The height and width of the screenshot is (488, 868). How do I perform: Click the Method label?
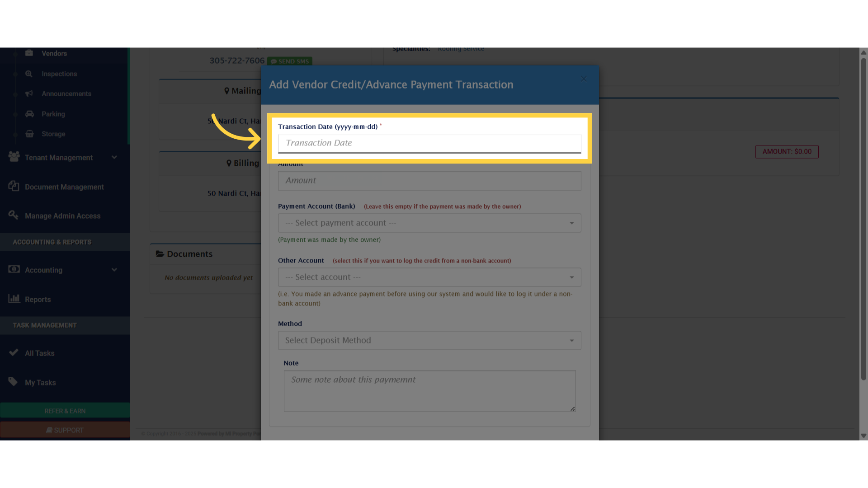[290, 324]
